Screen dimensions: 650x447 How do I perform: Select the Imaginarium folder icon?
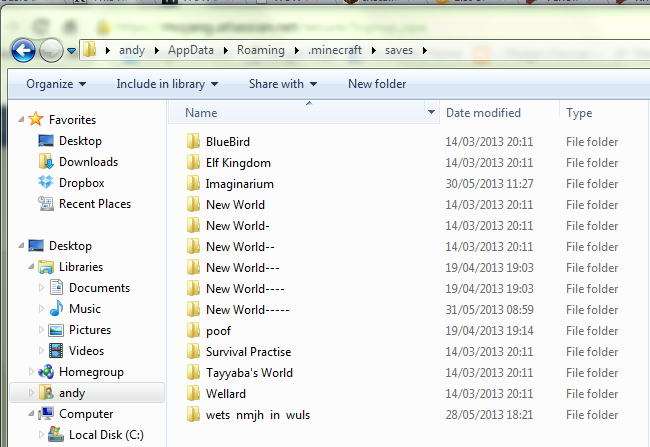point(193,183)
